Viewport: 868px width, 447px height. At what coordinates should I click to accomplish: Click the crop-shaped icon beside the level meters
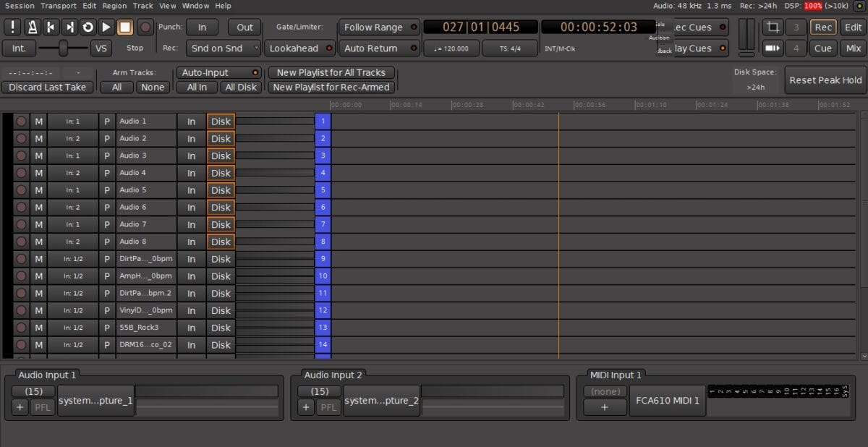[773, 27]
